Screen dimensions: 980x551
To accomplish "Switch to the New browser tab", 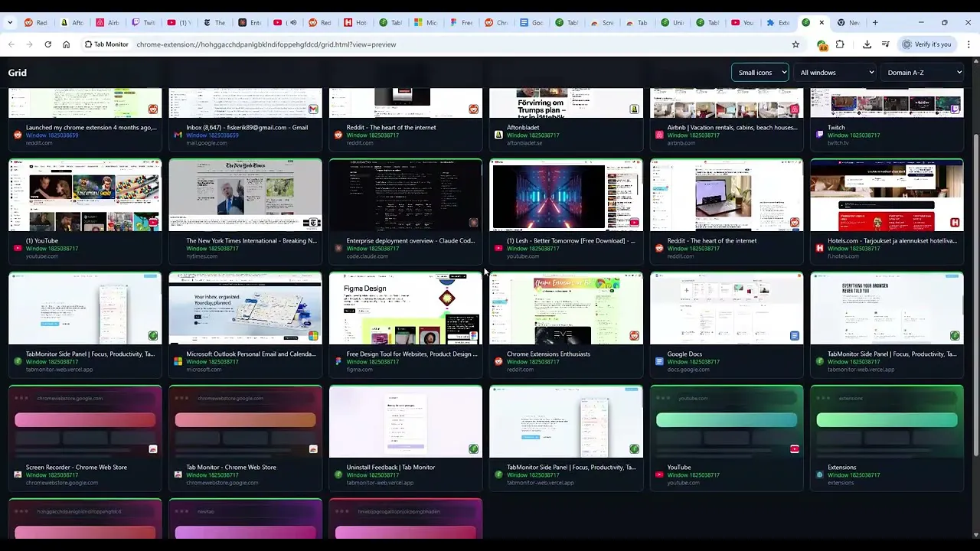I will [849, 22].
